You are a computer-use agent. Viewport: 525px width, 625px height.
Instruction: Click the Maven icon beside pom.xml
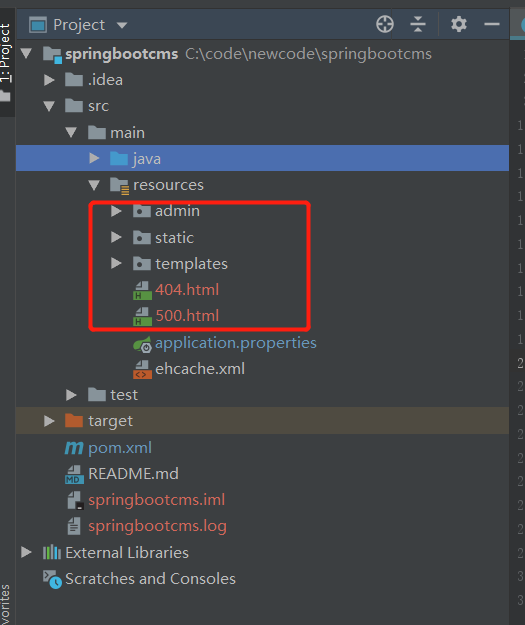coord(74,448)
